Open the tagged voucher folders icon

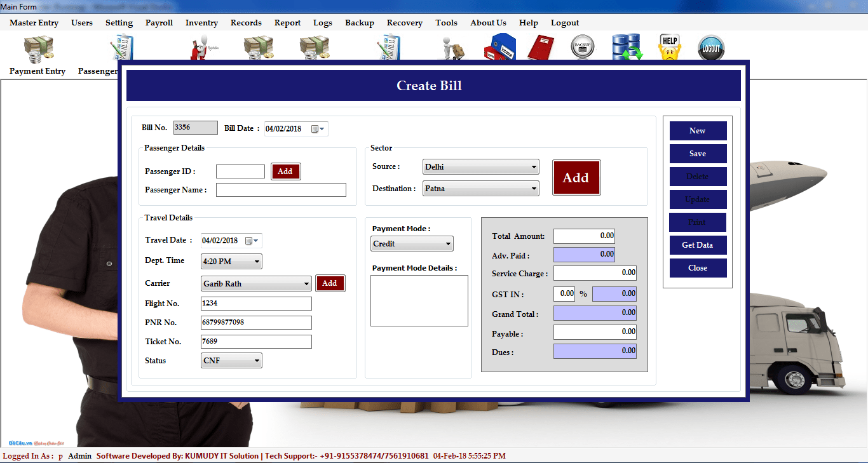click(x=499, y=46)
